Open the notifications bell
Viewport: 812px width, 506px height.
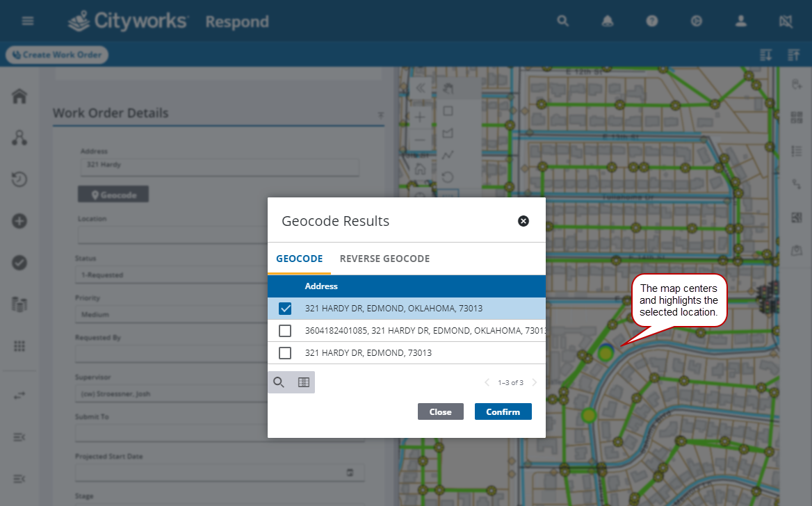[607, 21]
